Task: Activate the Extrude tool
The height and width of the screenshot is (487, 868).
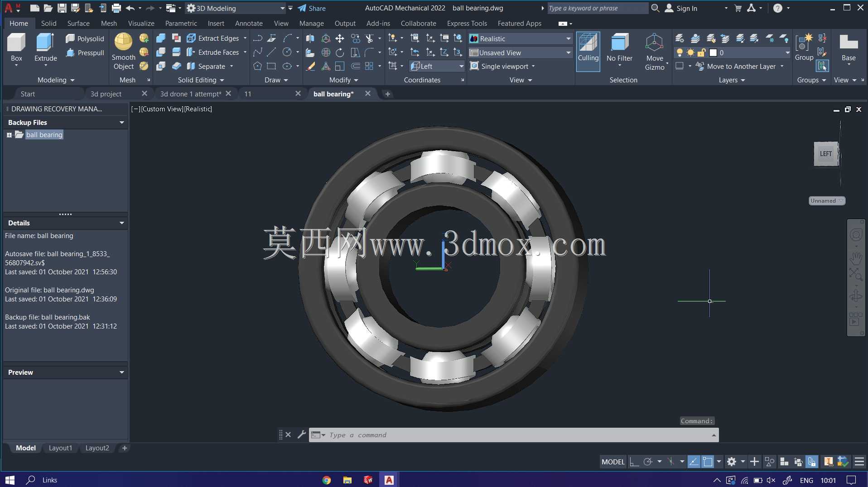Action: (45, 48)
